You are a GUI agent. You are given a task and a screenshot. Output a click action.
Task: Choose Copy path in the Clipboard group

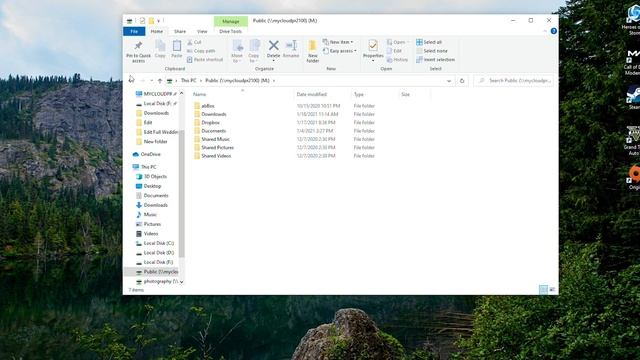click(201, 51)
